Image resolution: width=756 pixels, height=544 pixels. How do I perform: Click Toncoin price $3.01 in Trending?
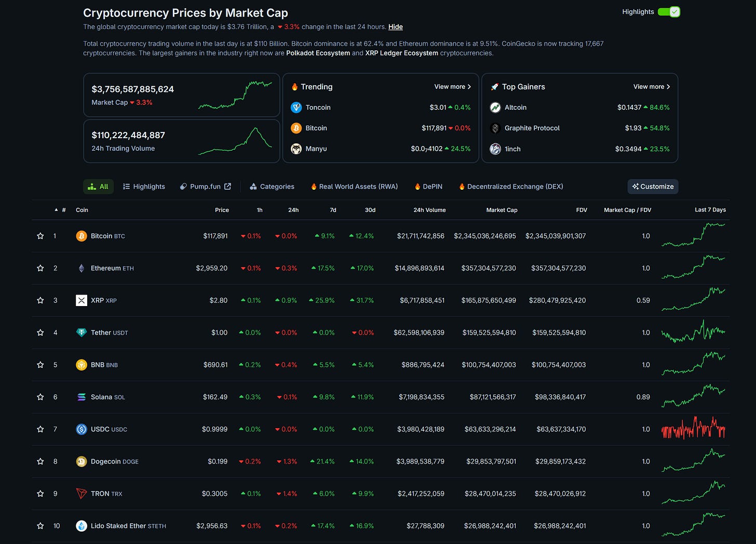(438, 108)
